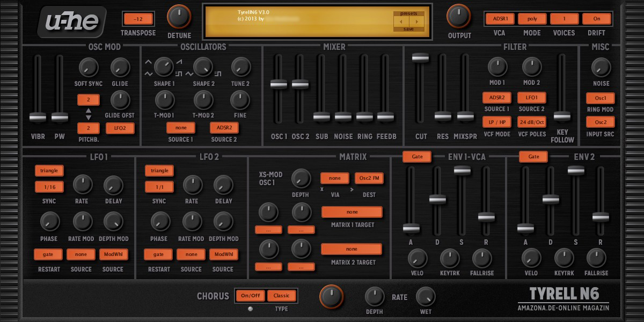Toggle the Chorus On/Off switch
The height and width of the screenshot is (322, 644).
(250, 296)
